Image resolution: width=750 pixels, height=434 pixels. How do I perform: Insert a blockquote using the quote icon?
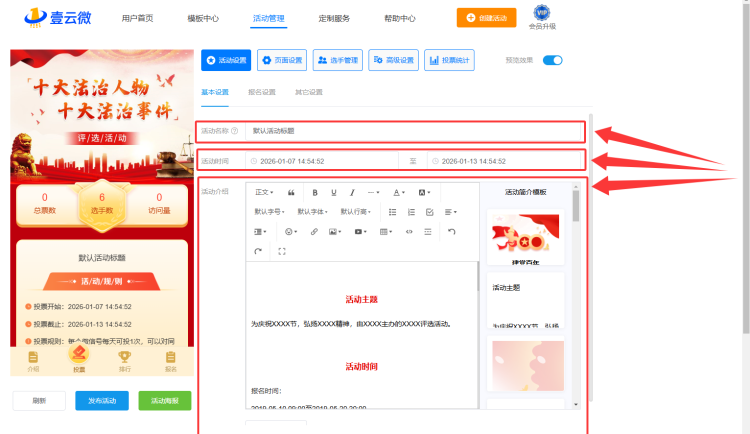291,192
